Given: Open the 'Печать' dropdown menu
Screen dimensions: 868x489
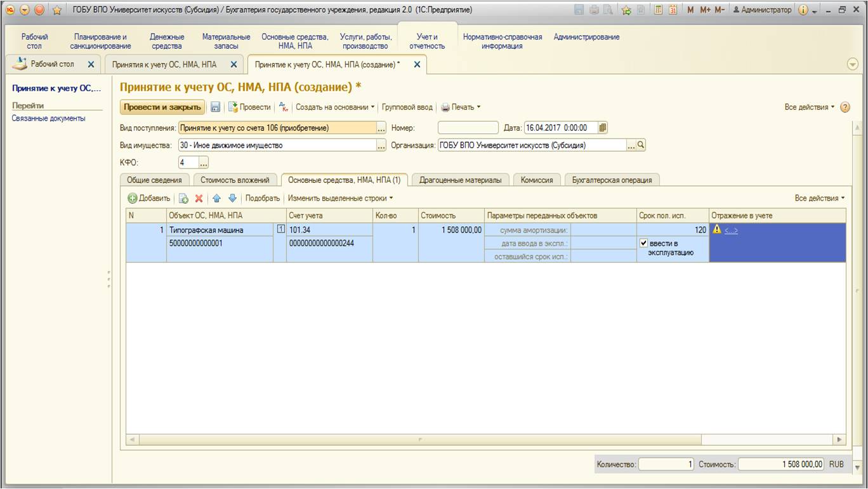Looking at the screenshot, I should (461, 107).
